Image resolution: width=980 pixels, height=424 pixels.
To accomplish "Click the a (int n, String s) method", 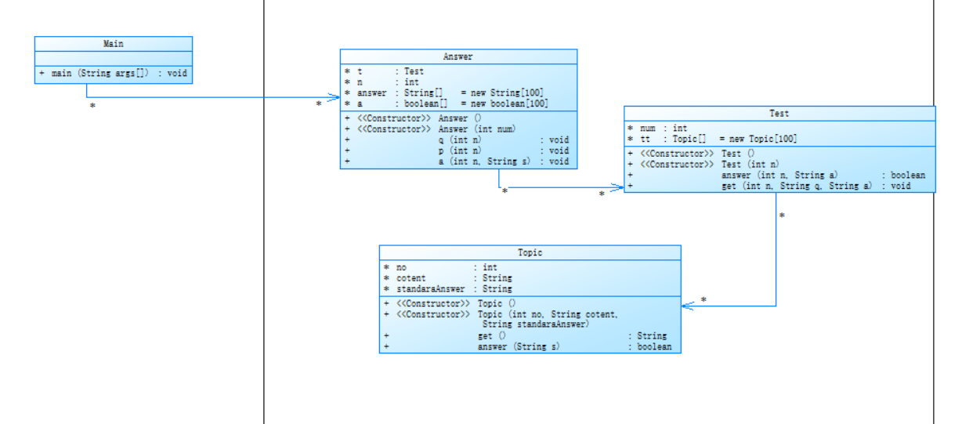I will [x=458, y=161].
